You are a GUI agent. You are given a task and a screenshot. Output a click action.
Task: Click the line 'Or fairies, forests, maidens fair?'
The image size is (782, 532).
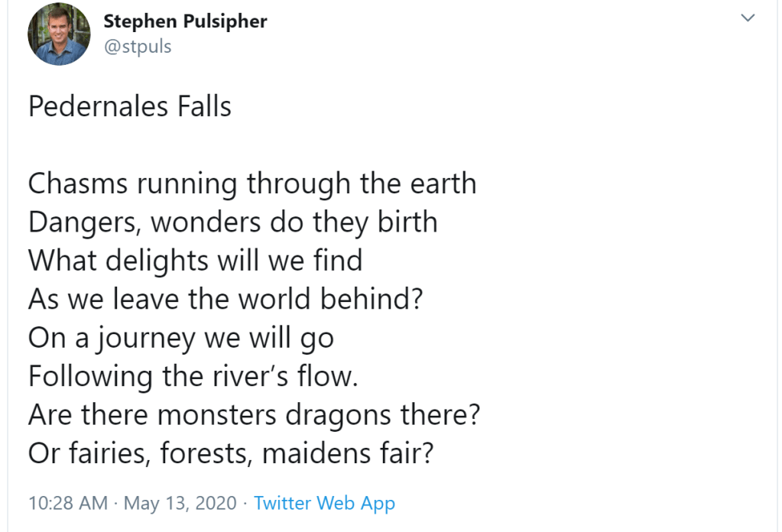coord(232,453)
